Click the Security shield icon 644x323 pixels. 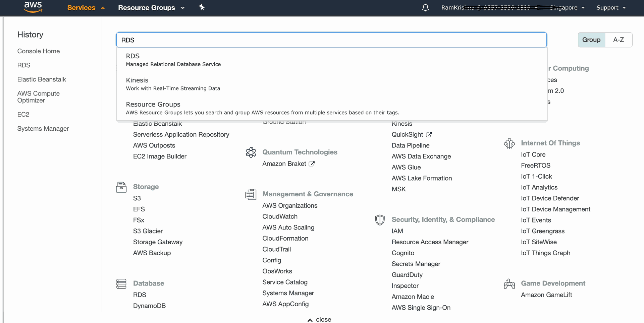click(x=380, y=220)
